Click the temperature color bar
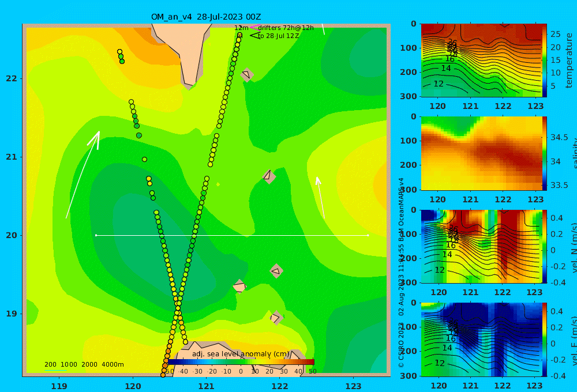The image size is (577, 392). point(545,61)
